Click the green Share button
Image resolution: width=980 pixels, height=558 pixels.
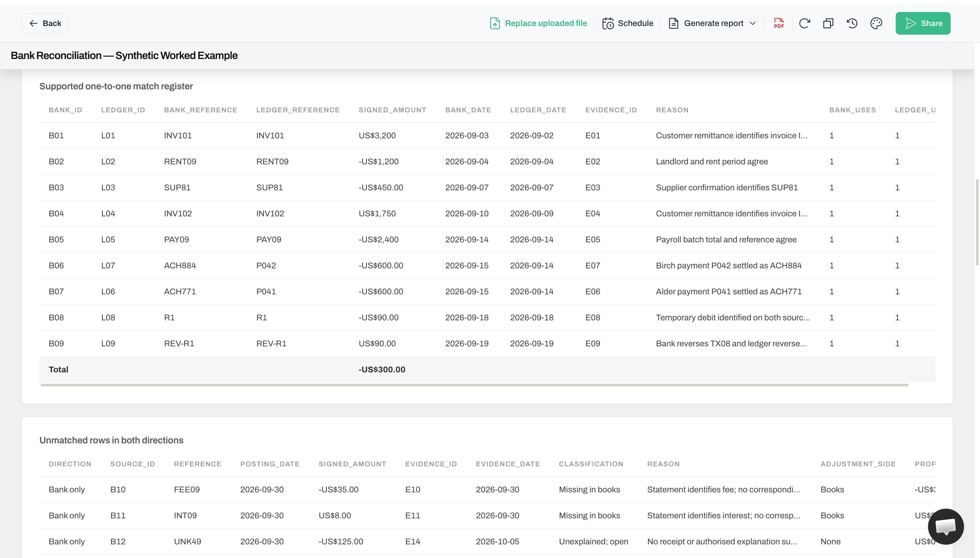[923, 23]
